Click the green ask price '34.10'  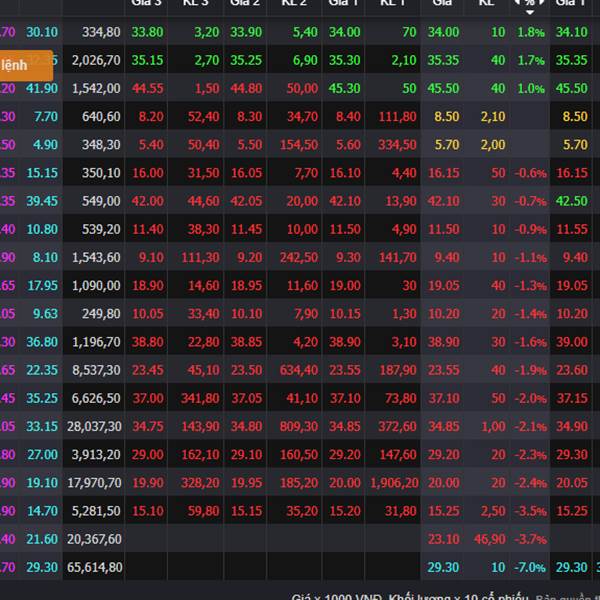point(572,32)
